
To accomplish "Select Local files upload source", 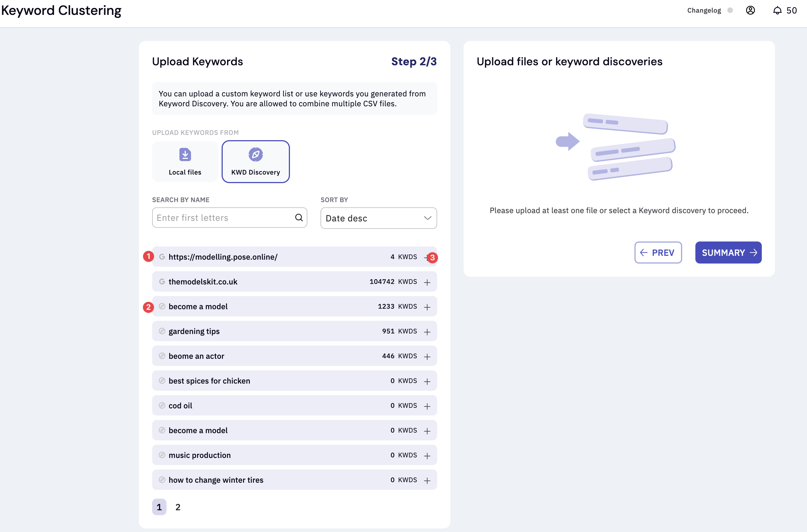I will 185,161.
